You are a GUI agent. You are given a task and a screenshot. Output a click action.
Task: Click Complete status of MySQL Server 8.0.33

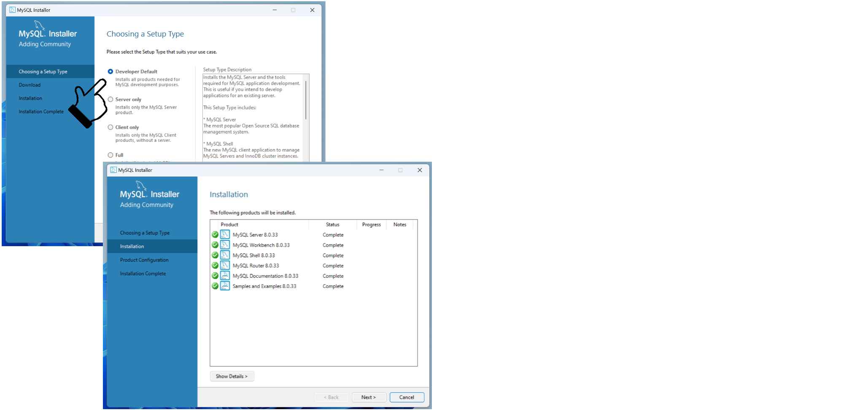click(x=333, y=235)
